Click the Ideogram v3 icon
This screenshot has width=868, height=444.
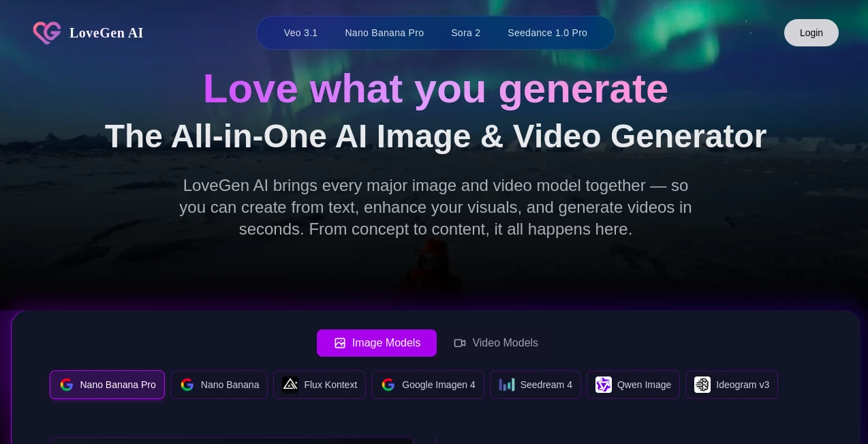coord(702,385)
